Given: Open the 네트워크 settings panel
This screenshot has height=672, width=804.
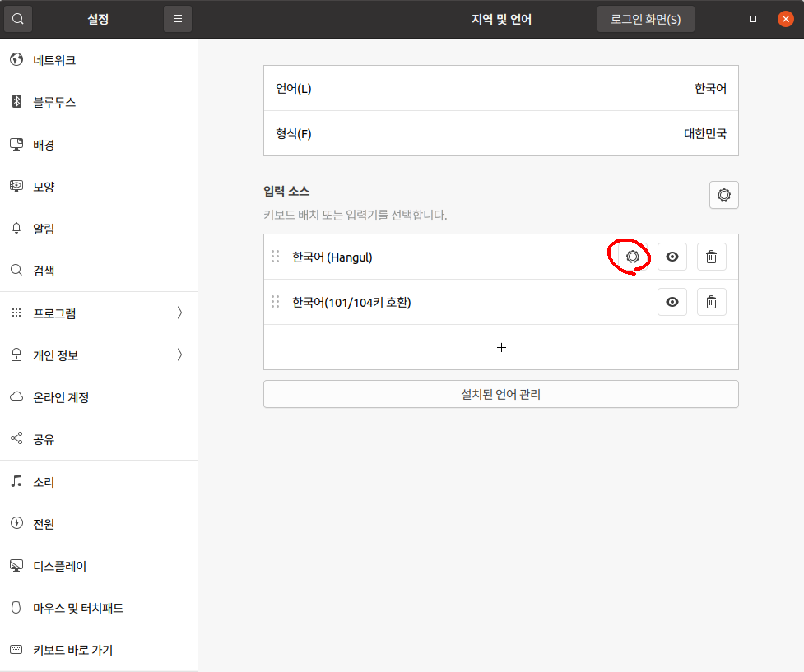Looking at the screenshot, I should (99, 60).
